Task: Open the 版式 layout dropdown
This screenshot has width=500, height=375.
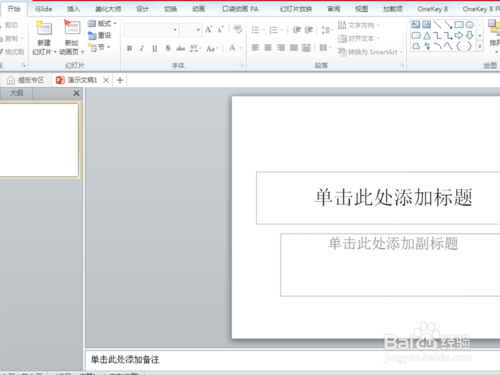Action: [102, 23]
